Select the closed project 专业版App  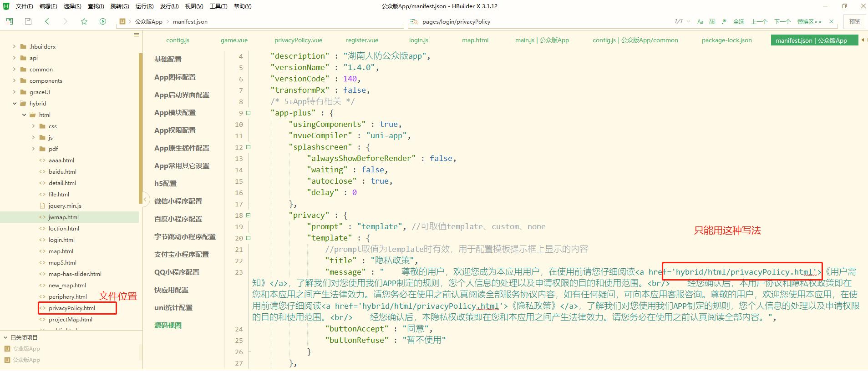(x=26, y=349)
